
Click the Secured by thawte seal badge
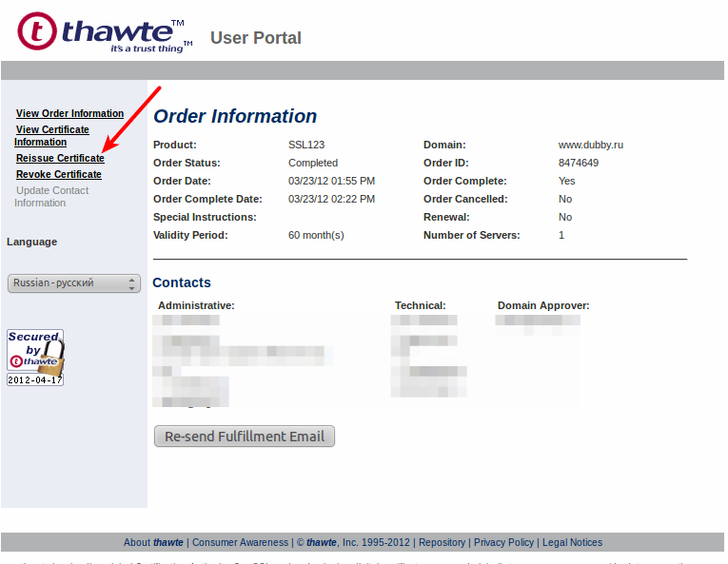pyautogui.click(x=35, y=358)
